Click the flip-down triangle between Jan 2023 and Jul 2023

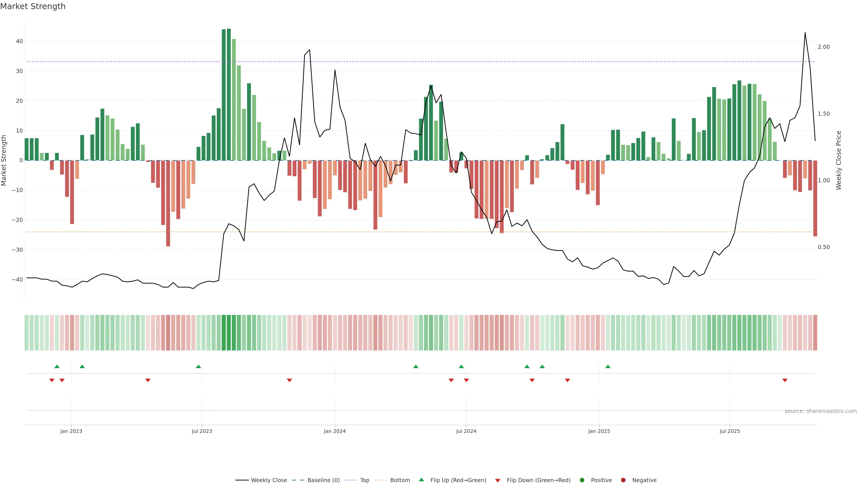pos(148,380)
